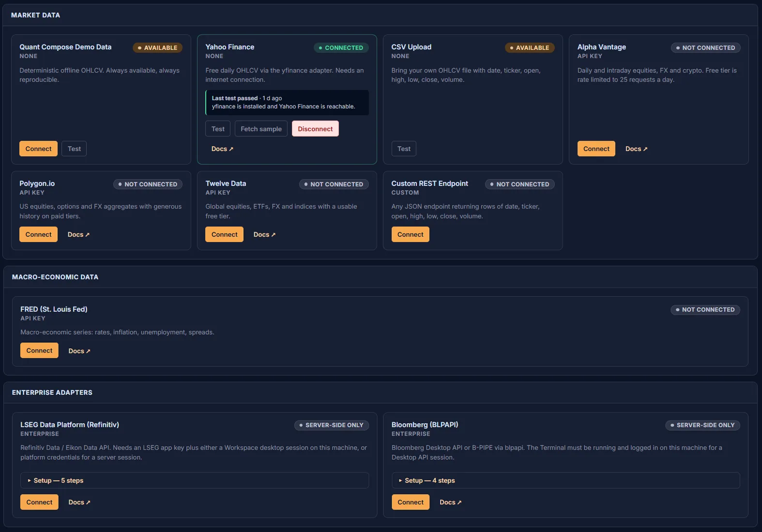762x532 pixels.
Task: Expand the Bloomberg Setup — 4 steps section
Action: [566, 480]
